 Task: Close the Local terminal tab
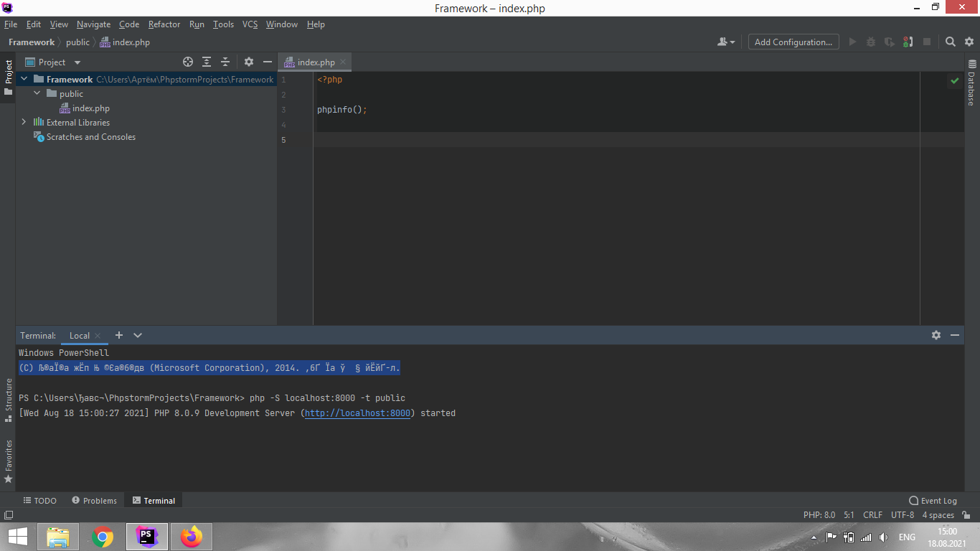click(x=98, y=336)
